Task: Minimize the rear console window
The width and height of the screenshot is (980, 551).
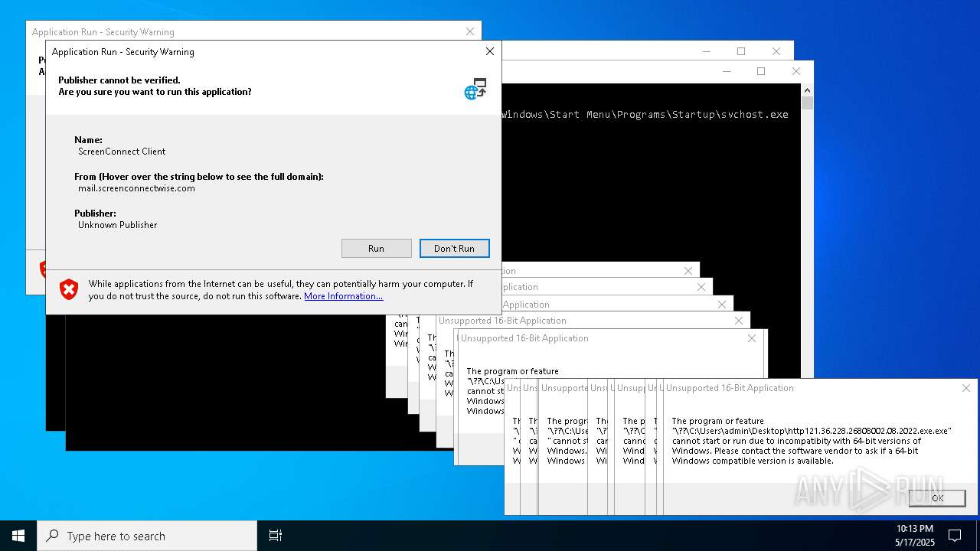Action: [x=706, y=51]
